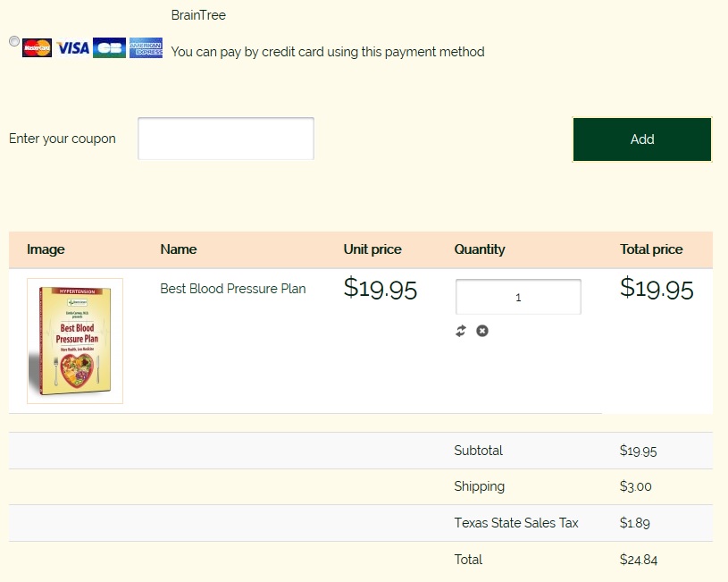Click the Visa card logo
The height and width of the screenshot is (582, 728).
click(x=73, y=48)
